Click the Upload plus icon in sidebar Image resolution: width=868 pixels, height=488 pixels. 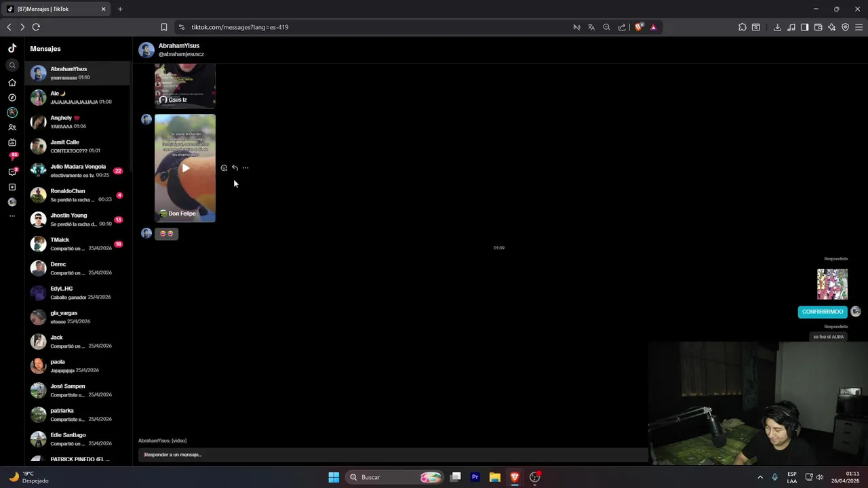pos(12,187)
